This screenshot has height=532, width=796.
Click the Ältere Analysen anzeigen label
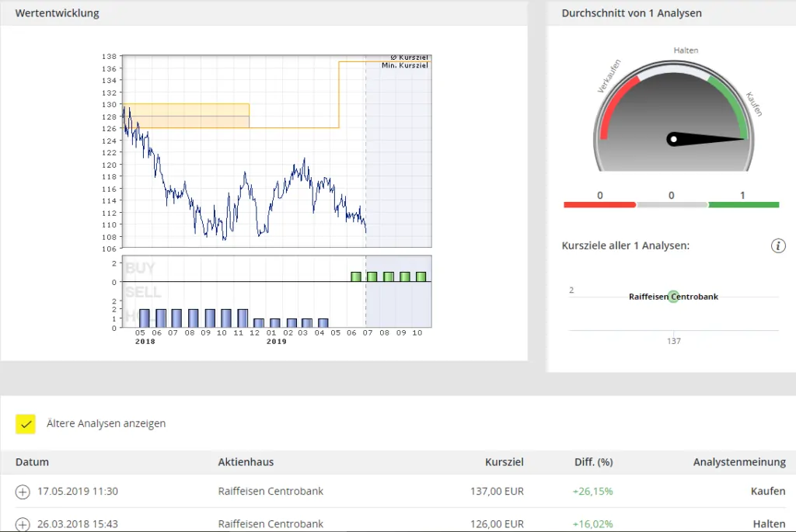pos(106,423)
